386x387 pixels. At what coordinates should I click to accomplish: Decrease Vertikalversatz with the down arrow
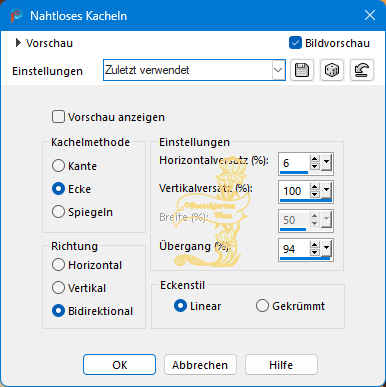coord(314,194)
